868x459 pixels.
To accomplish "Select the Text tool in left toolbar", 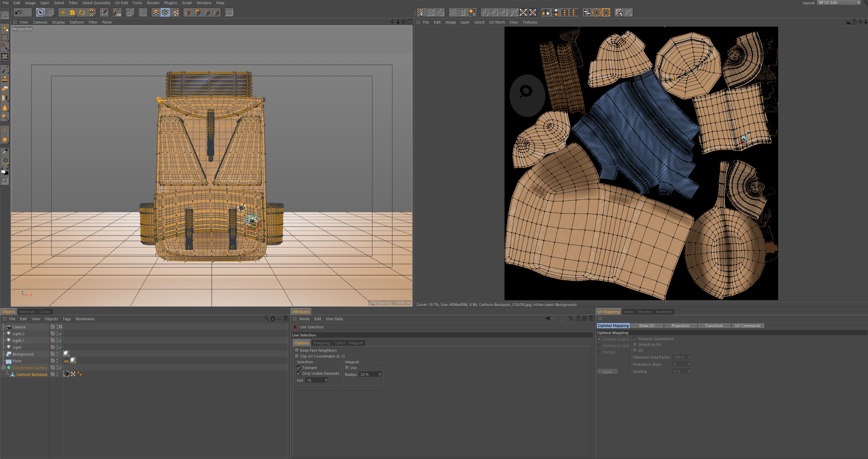I will [5, 130].
